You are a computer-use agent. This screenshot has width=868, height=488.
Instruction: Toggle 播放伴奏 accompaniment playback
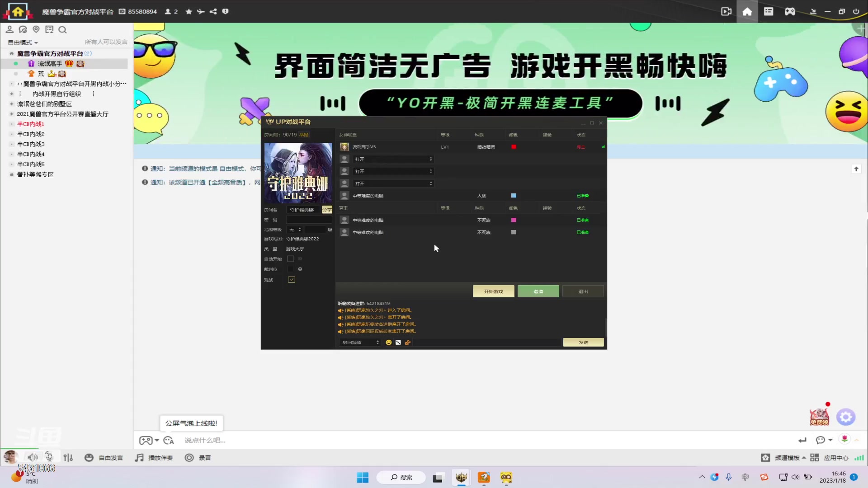[154, 458]
